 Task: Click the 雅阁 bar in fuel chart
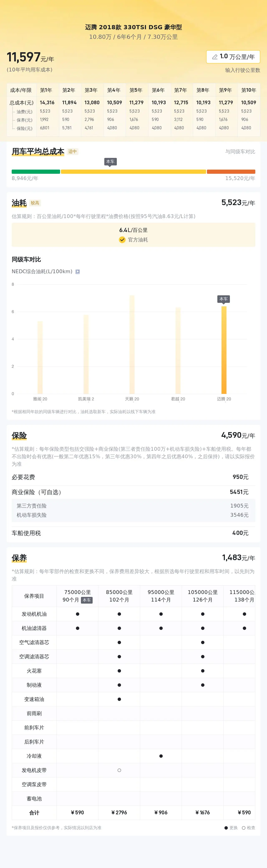coord(40,357)
